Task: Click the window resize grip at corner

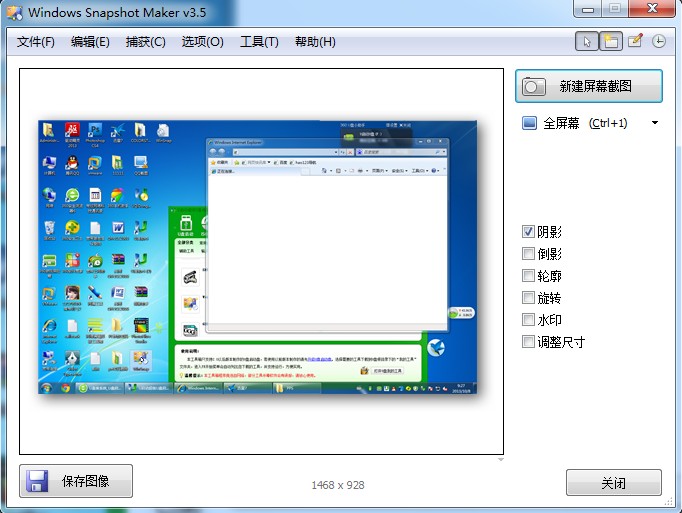Action: coord(669,502)
